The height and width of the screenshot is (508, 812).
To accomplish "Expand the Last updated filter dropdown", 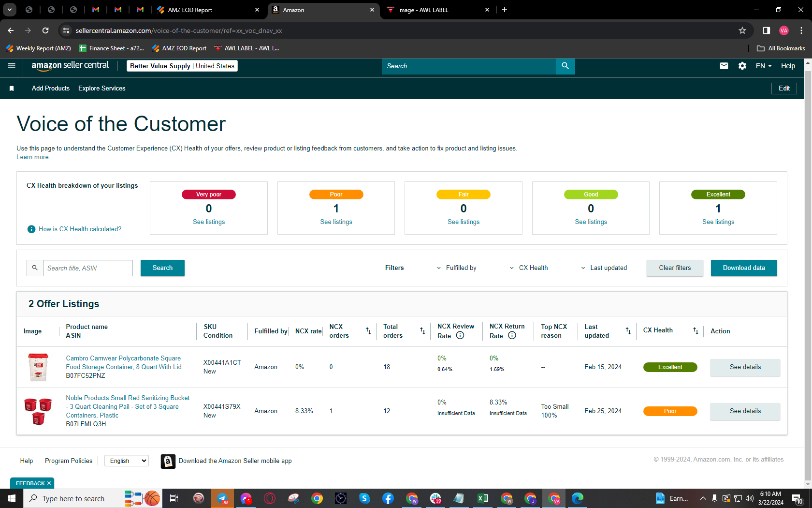I will point(604,268).
